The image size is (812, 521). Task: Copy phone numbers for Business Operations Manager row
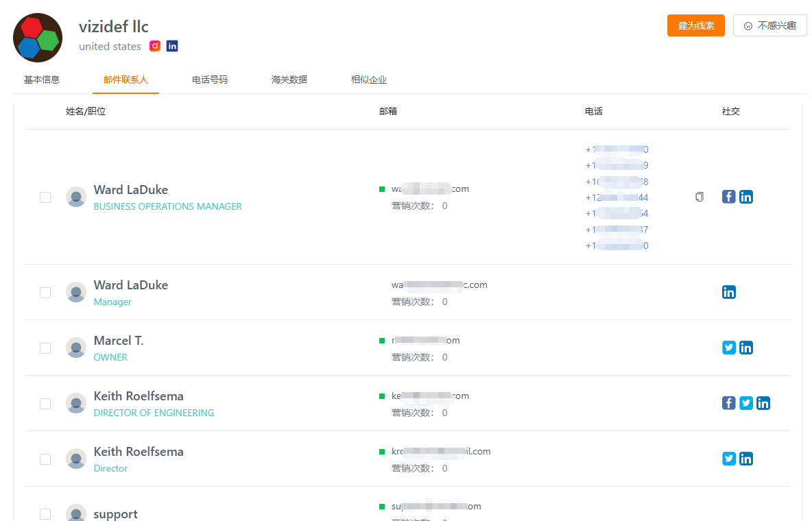(699, 197)
